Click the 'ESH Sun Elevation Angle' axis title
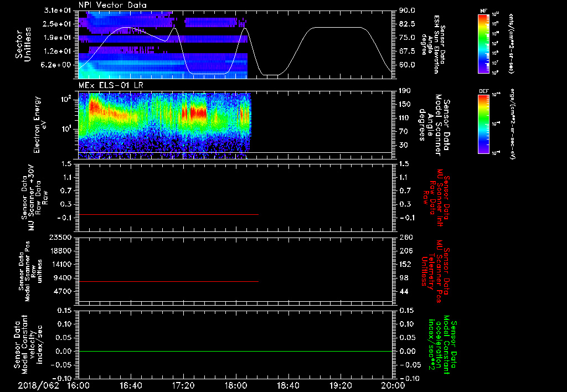The height and width of the screenshot is (392, 567). point(433,44)
